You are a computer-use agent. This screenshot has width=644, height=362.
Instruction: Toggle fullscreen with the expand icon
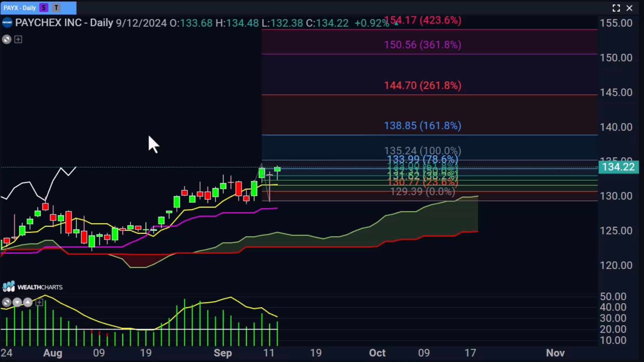[616, 8]
